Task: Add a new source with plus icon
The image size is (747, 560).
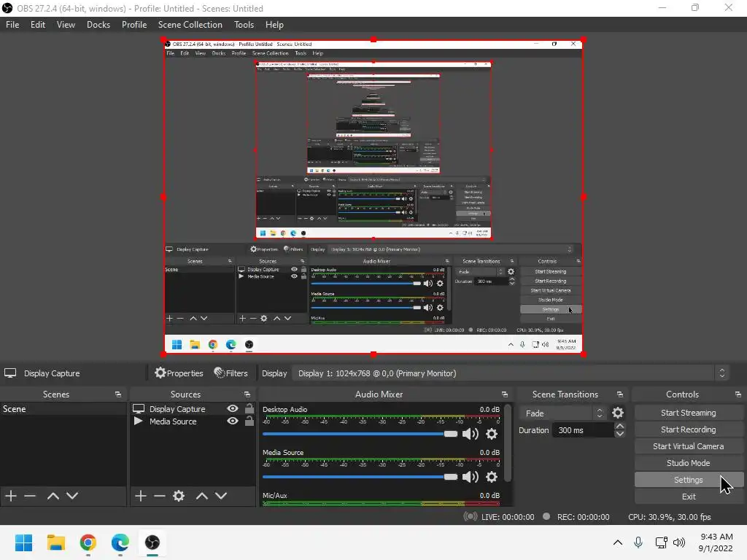Action: point(141,496)
